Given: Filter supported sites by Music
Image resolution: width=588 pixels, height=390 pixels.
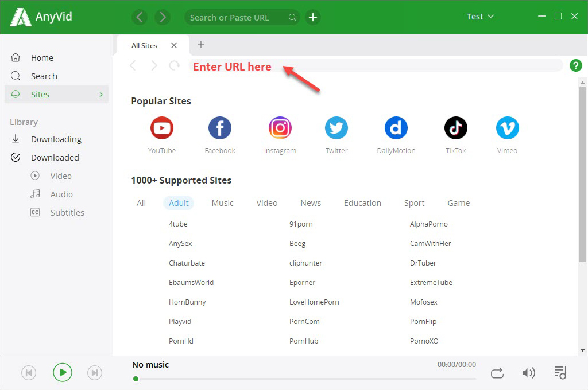Looking at the screenshot, I should [222, 203].
